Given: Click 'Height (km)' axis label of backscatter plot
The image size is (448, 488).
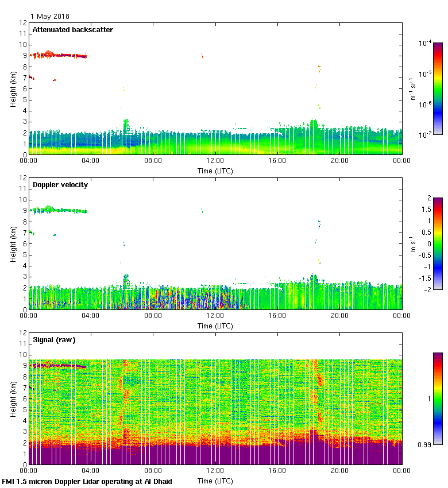Looking at the screenshot, I should pos(13,88).
